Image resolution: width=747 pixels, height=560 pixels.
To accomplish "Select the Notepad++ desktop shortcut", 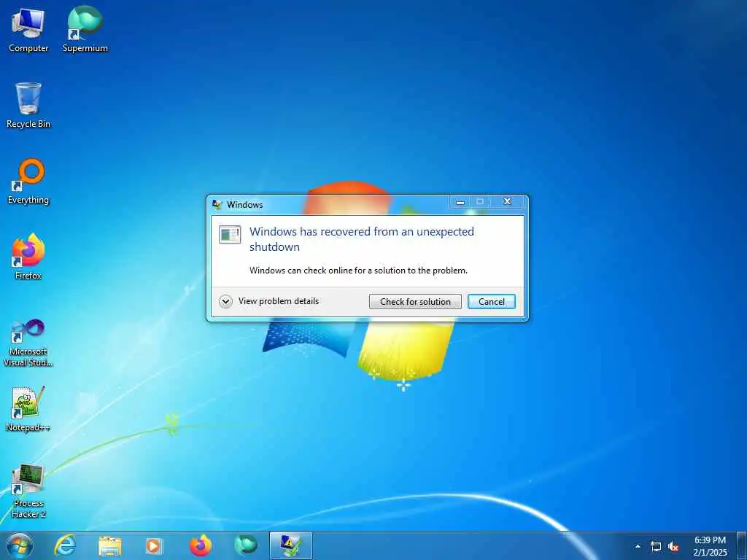I will (x=28, y=409).
